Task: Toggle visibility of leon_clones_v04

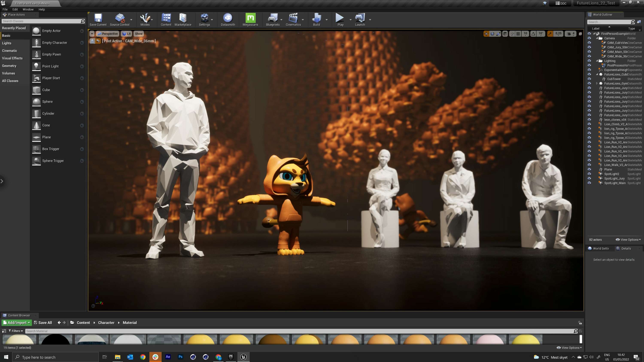Action: pos(589,120)
